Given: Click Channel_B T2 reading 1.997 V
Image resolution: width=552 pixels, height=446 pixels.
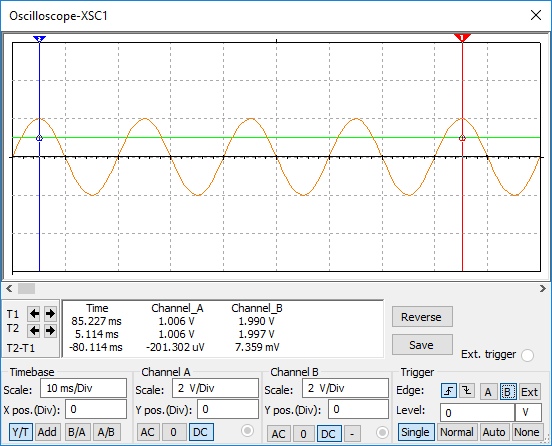Looking at the screenshot, I should [257, 334].
